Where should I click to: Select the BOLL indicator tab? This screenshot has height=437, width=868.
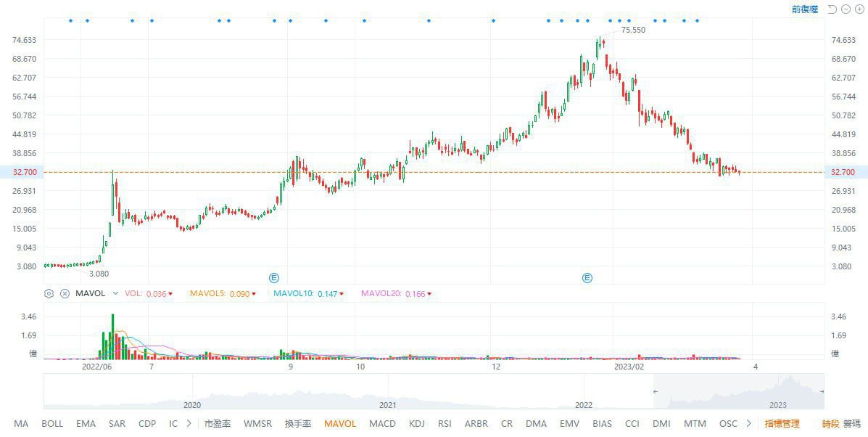point(52,424)
